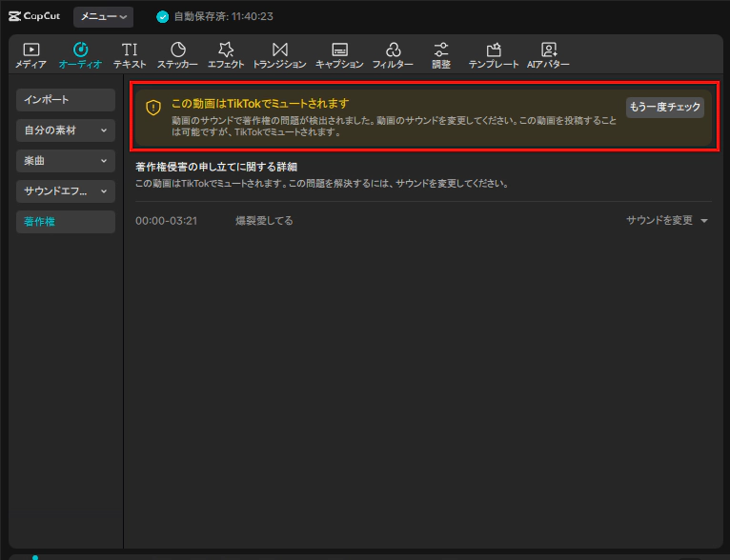
Task: Open the トランジション transitions panel
Action: point(280,55)
